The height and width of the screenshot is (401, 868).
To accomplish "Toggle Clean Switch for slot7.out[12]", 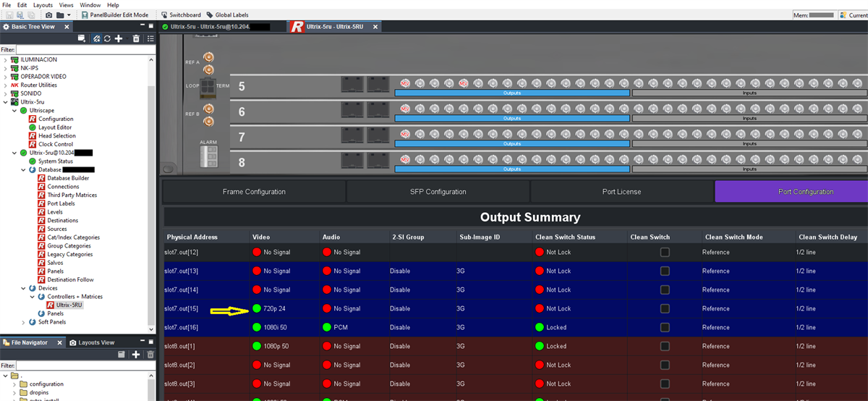I will pos(665,252).
